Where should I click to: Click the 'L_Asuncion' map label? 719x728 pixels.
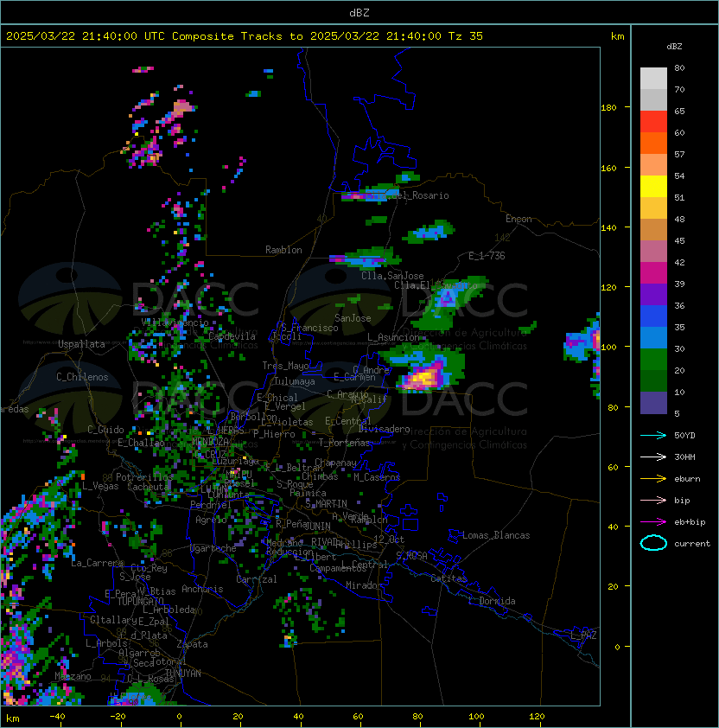click(393, 337)
